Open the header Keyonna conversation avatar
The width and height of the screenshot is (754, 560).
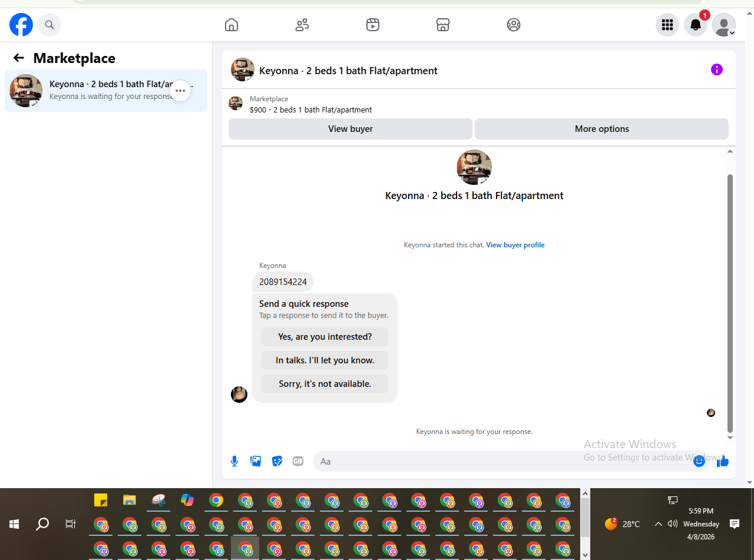coord(243,70)
